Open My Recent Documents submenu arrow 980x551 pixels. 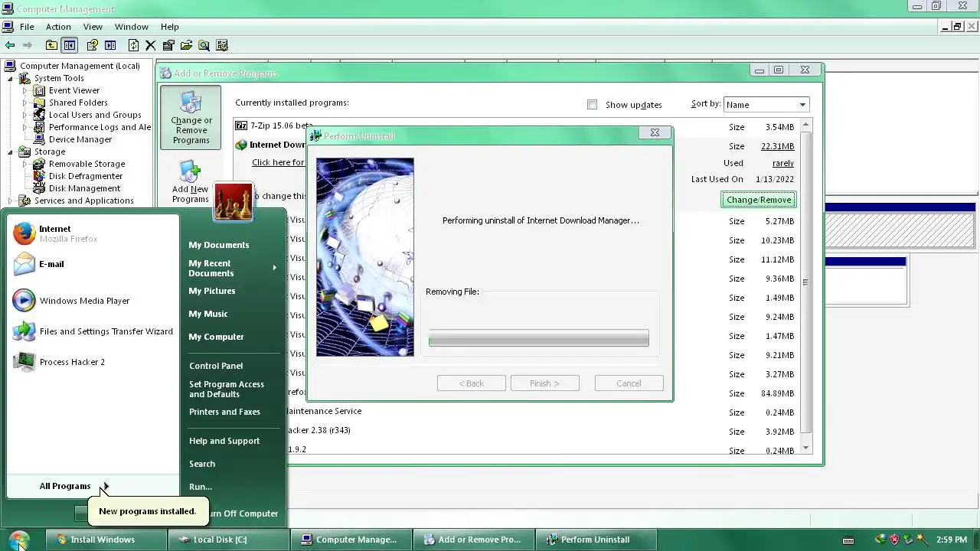click(x=274, y=268)
